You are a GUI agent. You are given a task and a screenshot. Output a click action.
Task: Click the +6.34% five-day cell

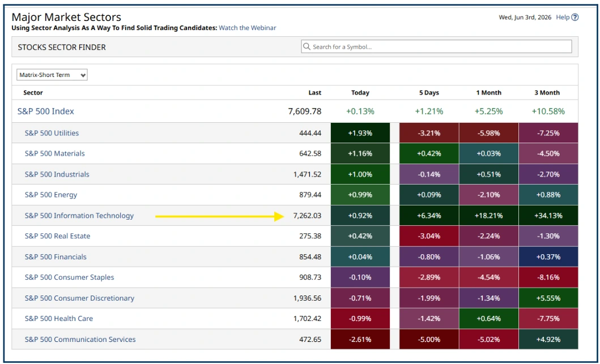[x=429, y=216]
